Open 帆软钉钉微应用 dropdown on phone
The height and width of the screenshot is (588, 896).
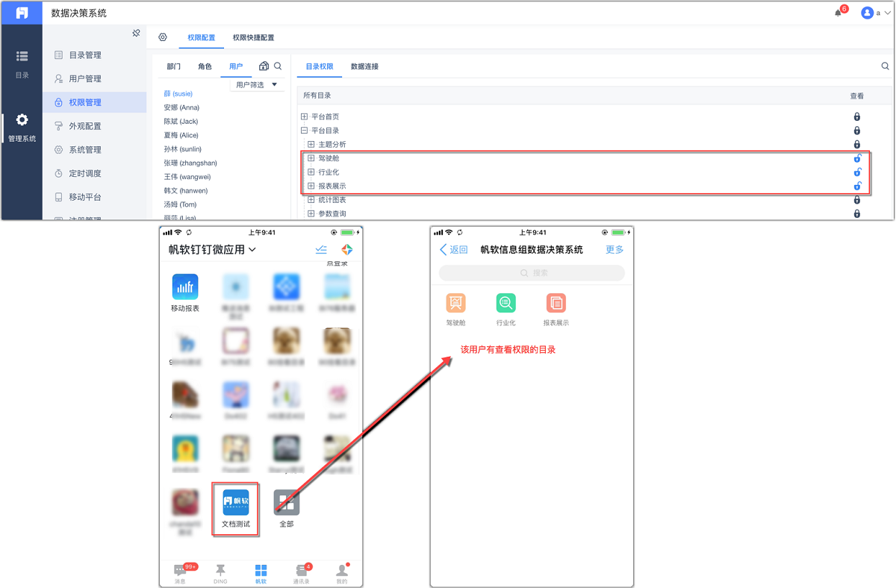pos(212,249)
